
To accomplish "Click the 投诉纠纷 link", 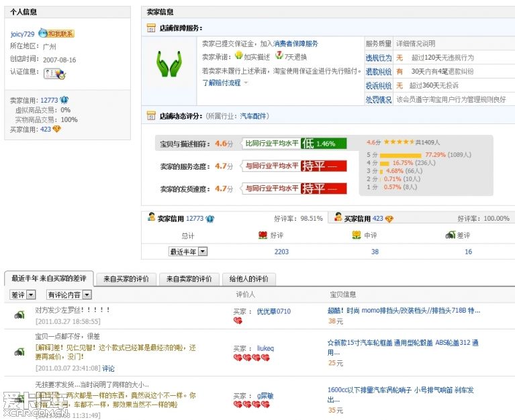I will point(379,86).
